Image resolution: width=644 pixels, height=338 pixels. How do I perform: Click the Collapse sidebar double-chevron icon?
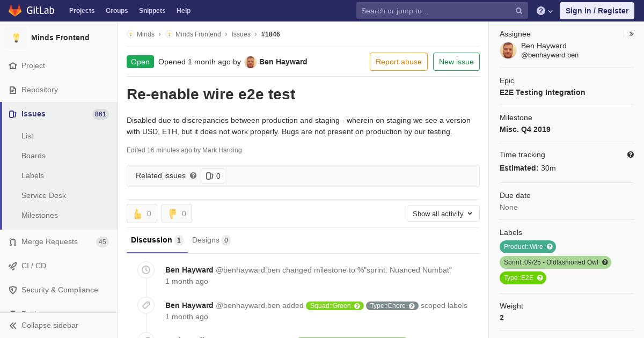pyautogui.click(x=13, y=325)
